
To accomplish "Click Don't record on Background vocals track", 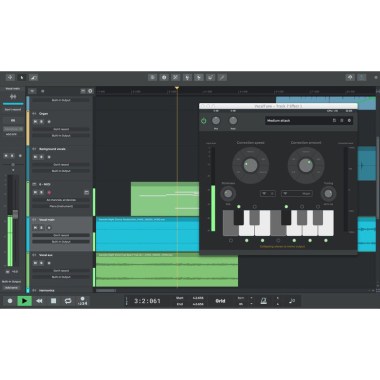I will (61, 165).
